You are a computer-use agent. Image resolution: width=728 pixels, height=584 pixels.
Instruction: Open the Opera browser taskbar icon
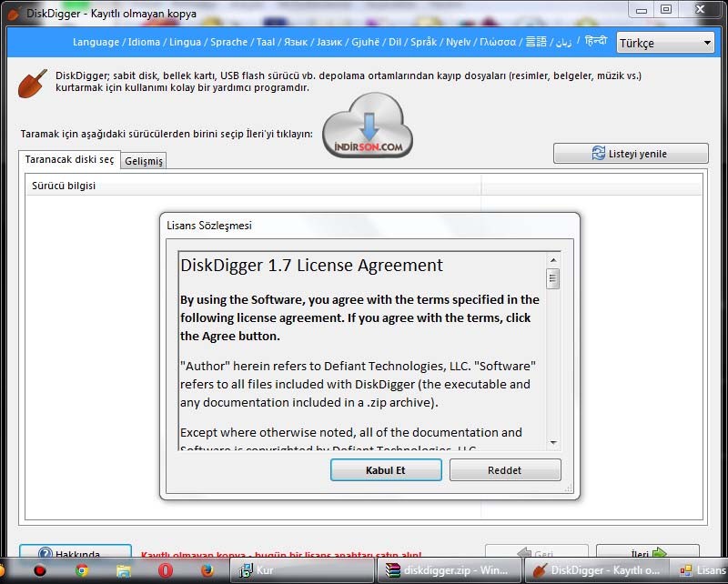(166, 570)
